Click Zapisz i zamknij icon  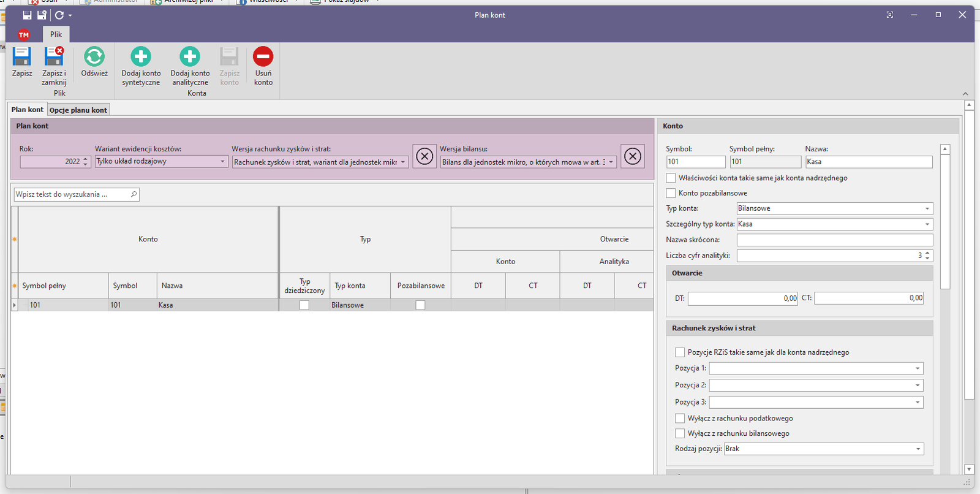click(x=54, y=57)
